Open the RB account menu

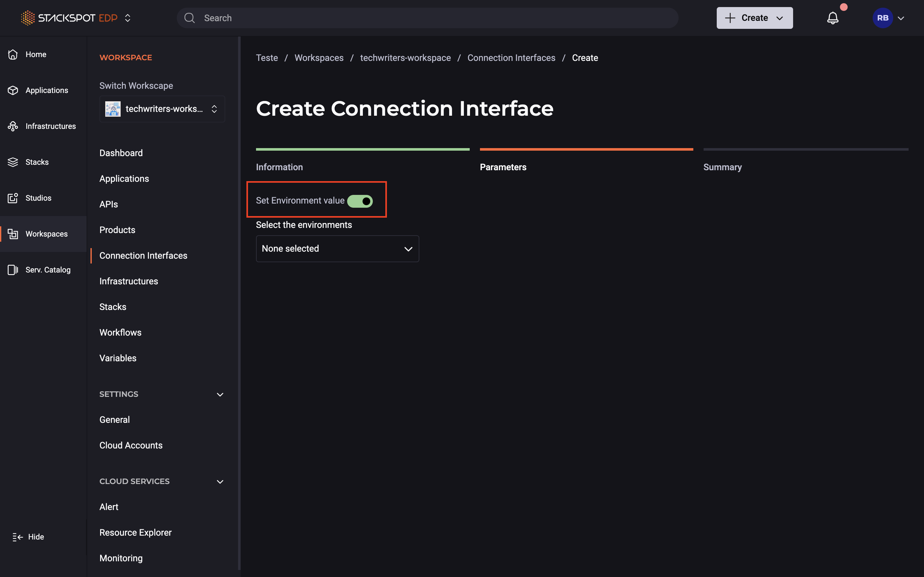(x=890, y=18)
